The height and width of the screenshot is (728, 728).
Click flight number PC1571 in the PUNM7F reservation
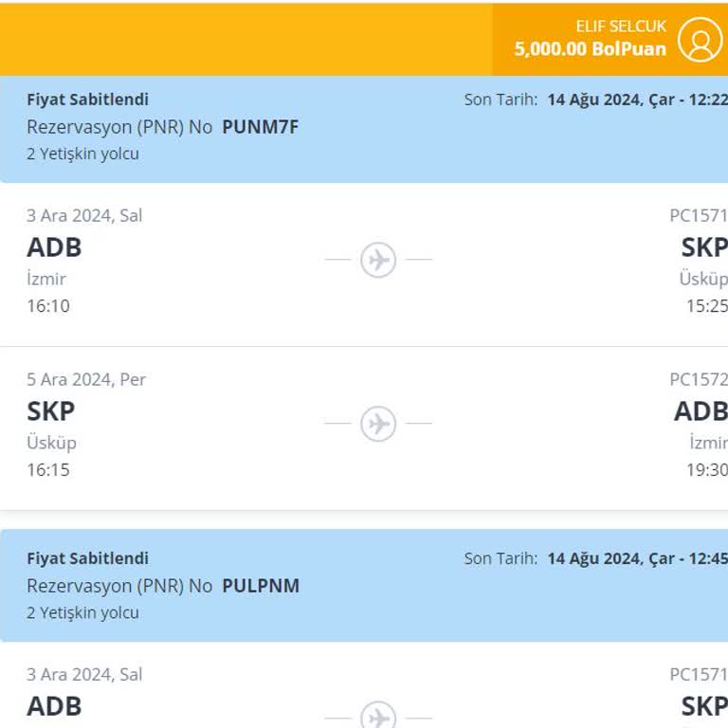pyautogui.click(x=698, y=215)
